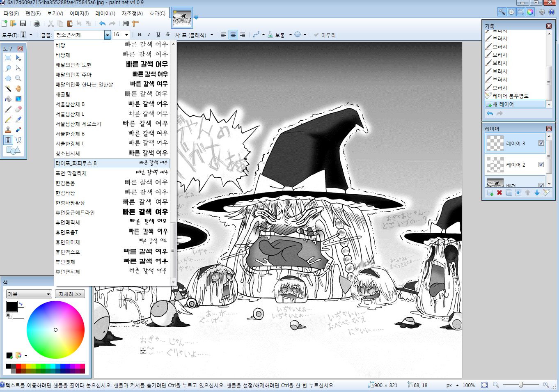559x392 pixels.
Task: Pick a color on the color wheel
Action: pos(55,330)
